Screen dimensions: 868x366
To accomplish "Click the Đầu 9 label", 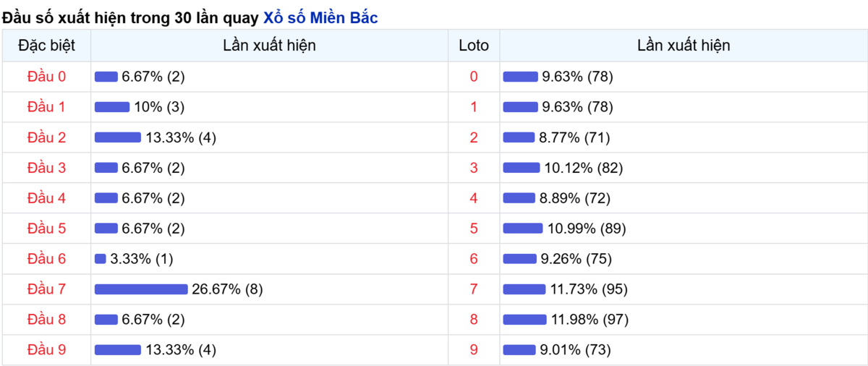I will [46, 350].
